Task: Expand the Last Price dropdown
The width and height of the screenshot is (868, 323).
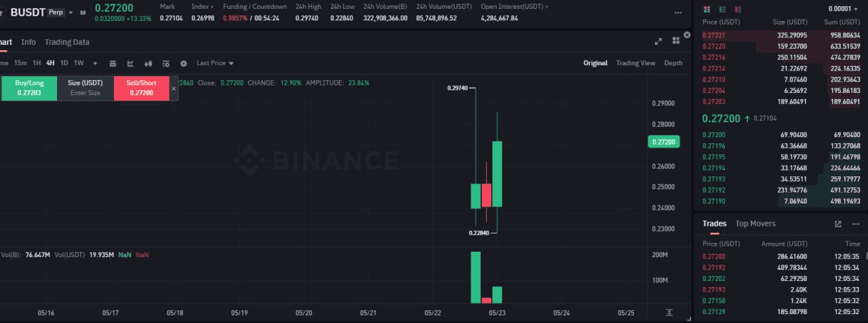Action: coord(215,63)
